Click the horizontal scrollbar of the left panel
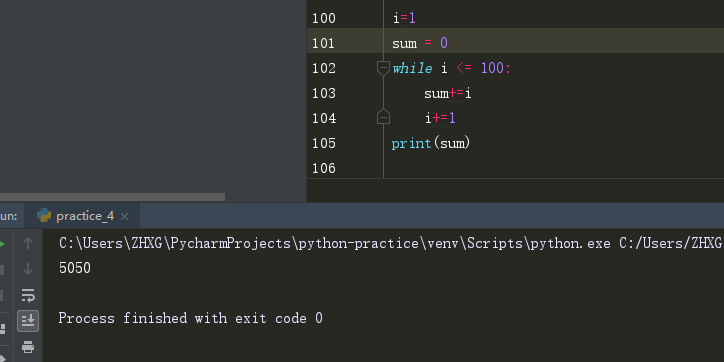The width and height of the screenshot is (724, 362). tap(112, 197)
